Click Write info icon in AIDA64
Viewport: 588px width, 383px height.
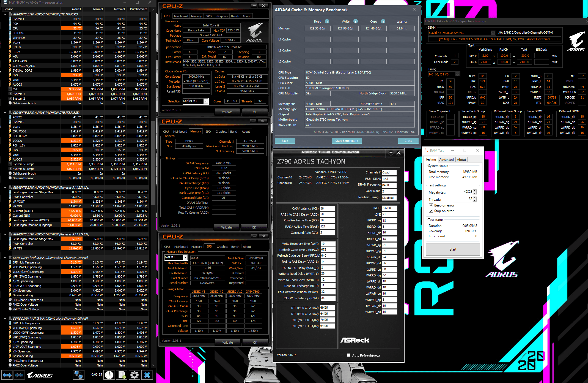(356, 21)
